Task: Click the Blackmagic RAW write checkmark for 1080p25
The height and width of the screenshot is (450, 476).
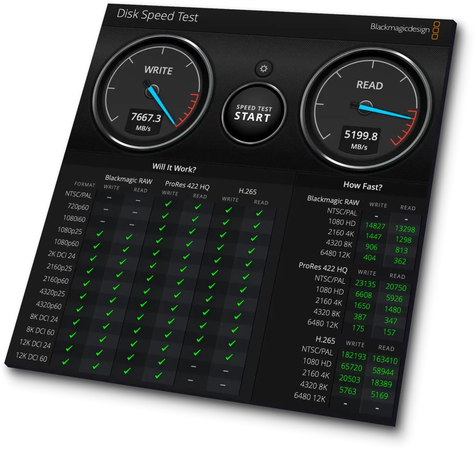Action: point(98,234)
